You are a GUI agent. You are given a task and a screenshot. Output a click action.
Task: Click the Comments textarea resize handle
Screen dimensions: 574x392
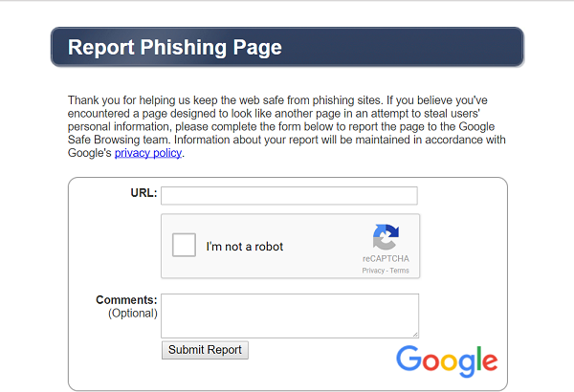coord(415,335)
